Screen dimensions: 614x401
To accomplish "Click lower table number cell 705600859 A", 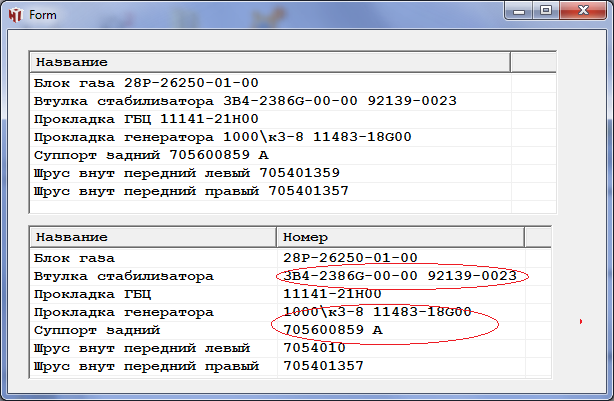I will point(333,330).
